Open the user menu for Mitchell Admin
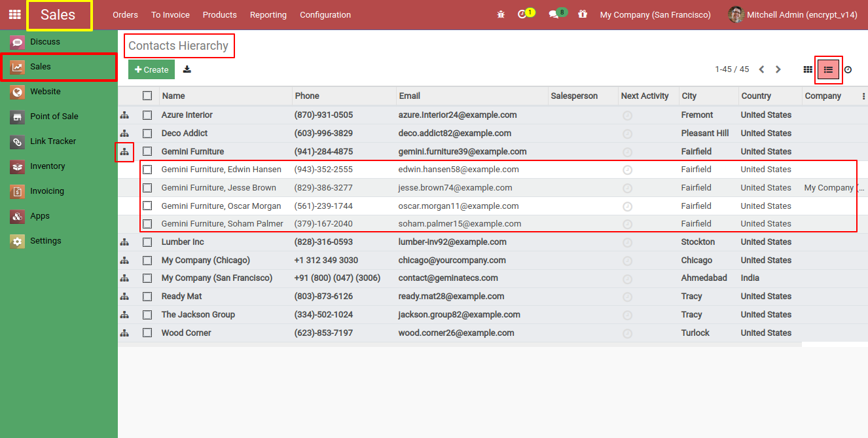The width and height of the screenshot is (868, 438). 792,14
